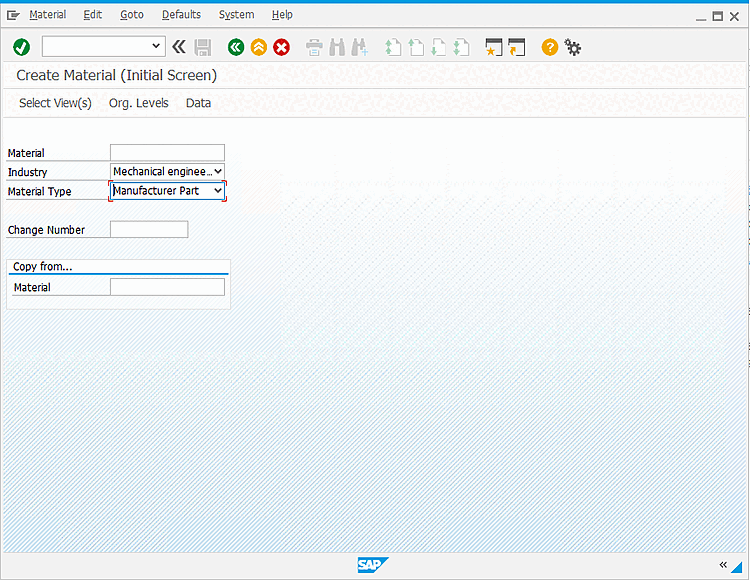Click the Copy from Material input field
Image resolution: width=750 pixels, height=580 pixels.
(167, 287)
